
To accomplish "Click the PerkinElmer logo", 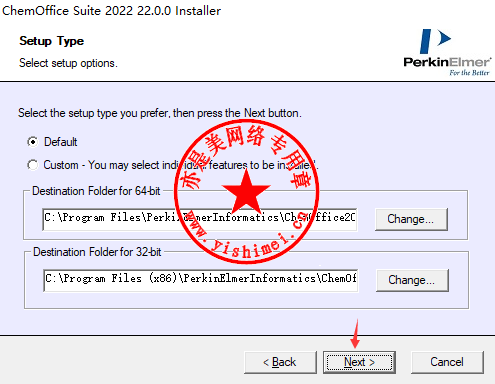I will pos(447,52).
